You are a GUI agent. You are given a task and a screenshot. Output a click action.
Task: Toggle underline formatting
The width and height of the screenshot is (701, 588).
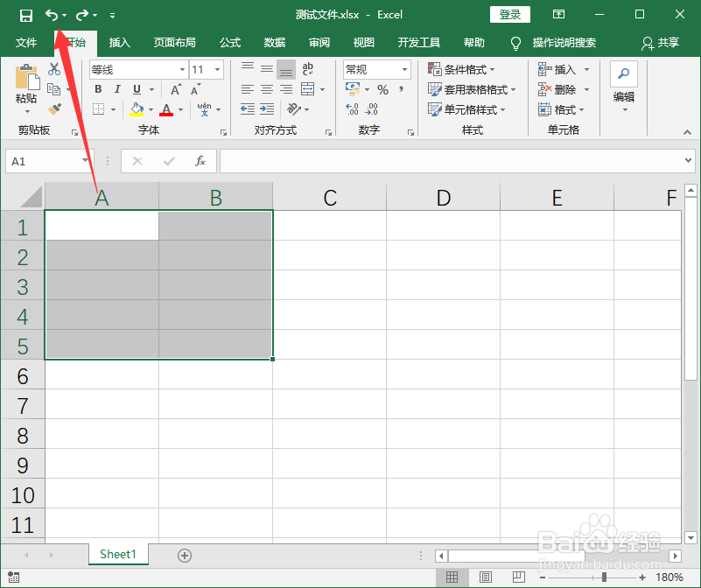point(137,89)
